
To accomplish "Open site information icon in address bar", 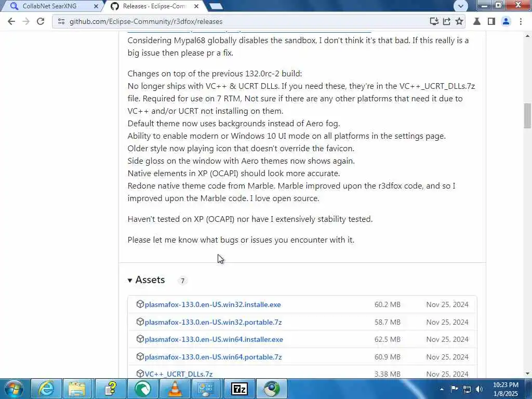I will (x=61, y=21).
